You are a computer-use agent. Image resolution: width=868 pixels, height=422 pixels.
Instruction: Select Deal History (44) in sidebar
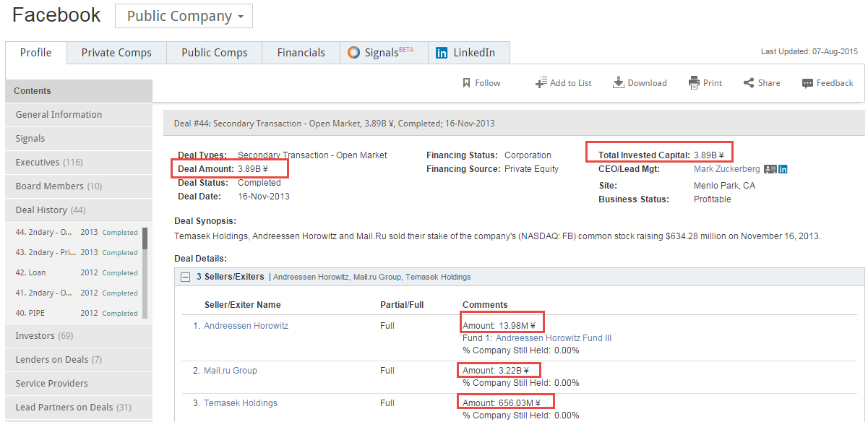pos(79,210)
